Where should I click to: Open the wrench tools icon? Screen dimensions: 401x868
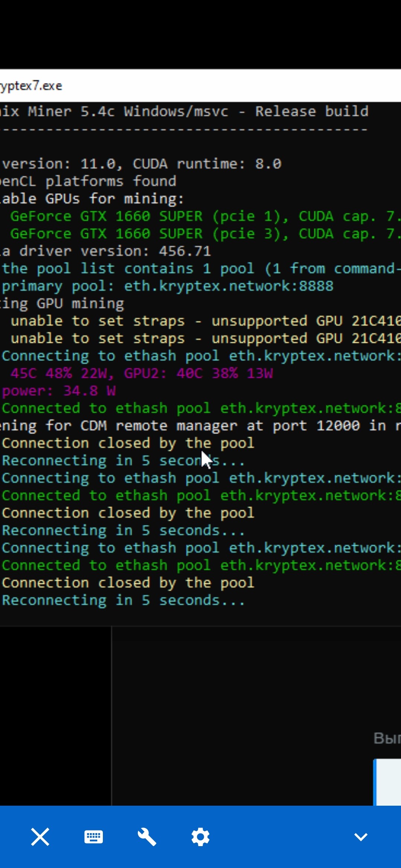(x=147, y=837)
